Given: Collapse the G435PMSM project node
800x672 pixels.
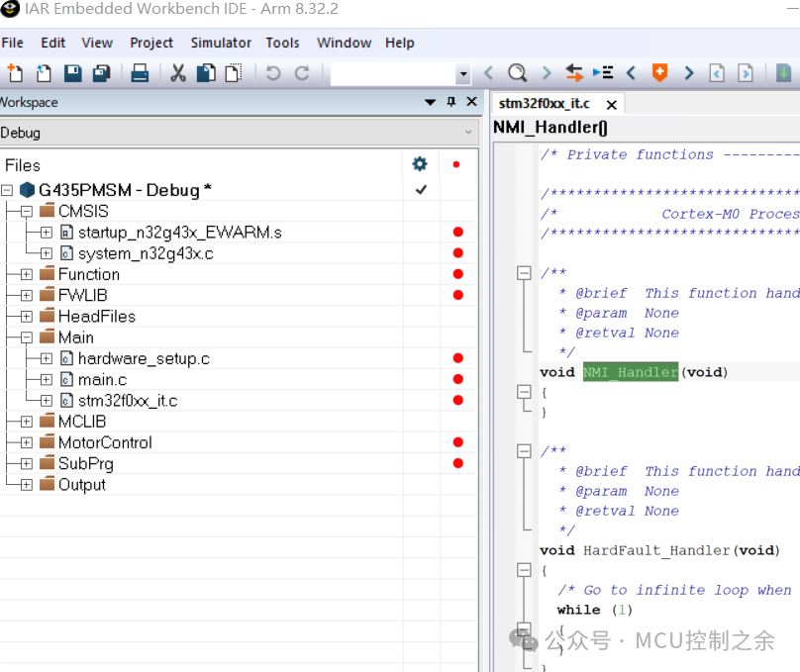Looking at the screenshot, I should [7, 190].
